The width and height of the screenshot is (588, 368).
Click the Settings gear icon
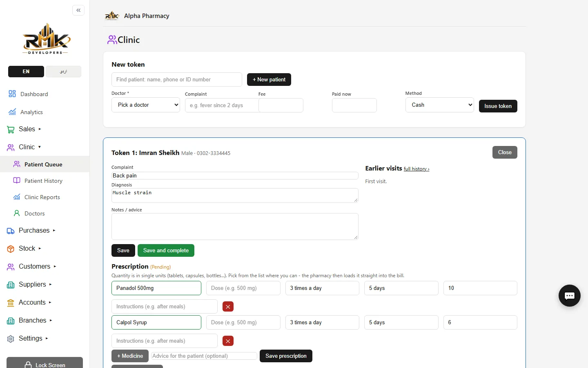pyautogui.click(x=11, y=339)
